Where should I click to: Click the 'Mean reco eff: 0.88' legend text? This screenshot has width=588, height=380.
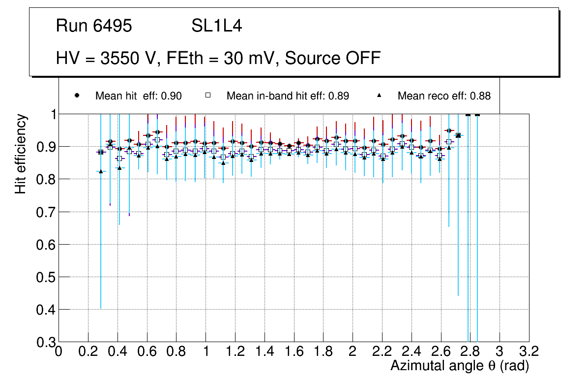[x=443, y=96]
